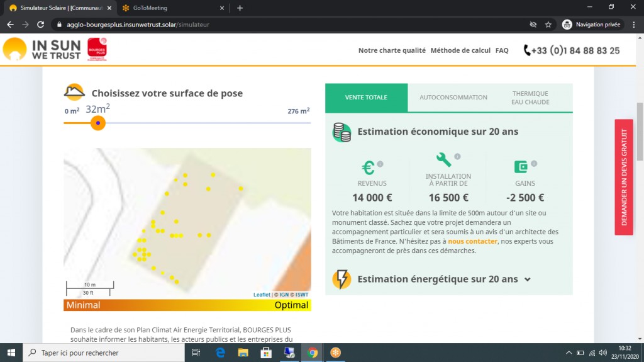Click the phone icon beside the number
This screenshot has height=362, width=644.
coord(527,50)
